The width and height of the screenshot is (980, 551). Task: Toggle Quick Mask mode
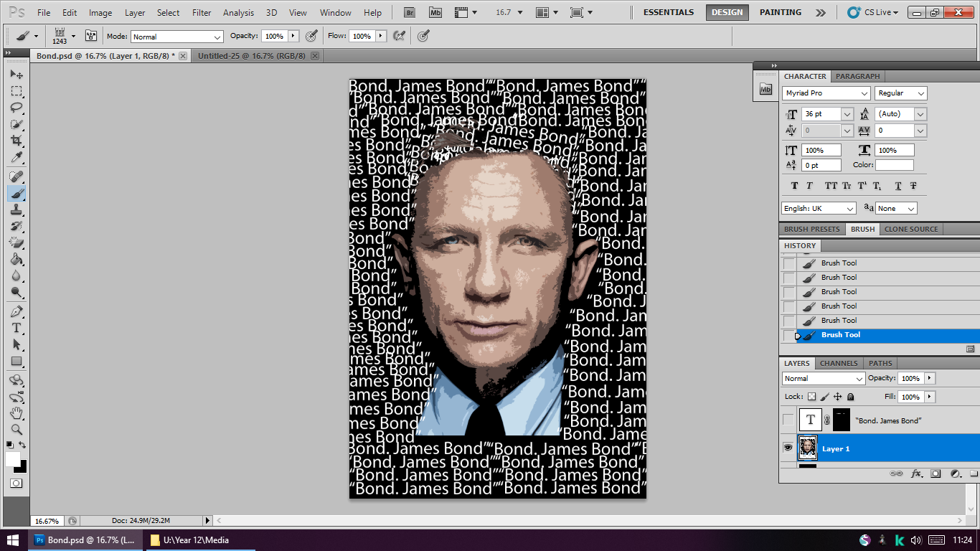[x=17, y=483]
